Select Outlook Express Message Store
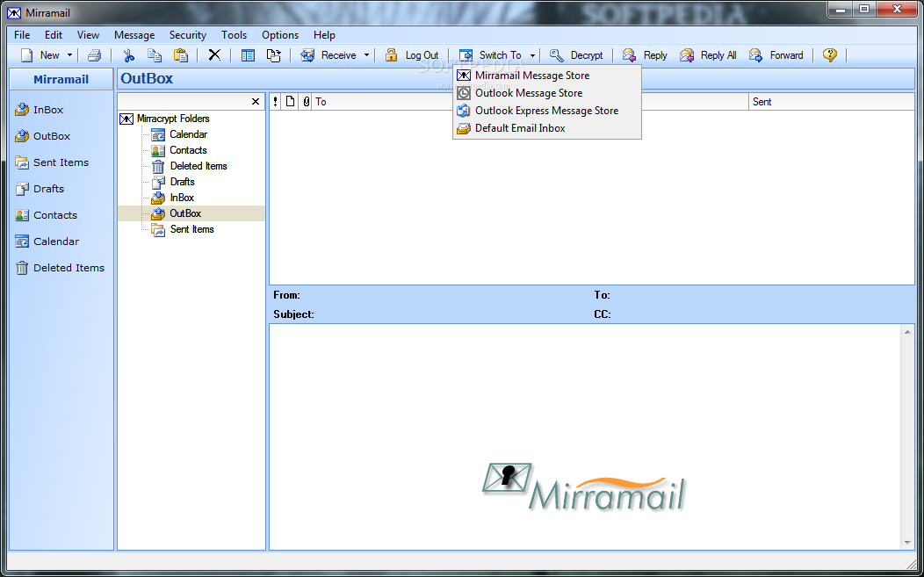 click(x=547, y=111)
